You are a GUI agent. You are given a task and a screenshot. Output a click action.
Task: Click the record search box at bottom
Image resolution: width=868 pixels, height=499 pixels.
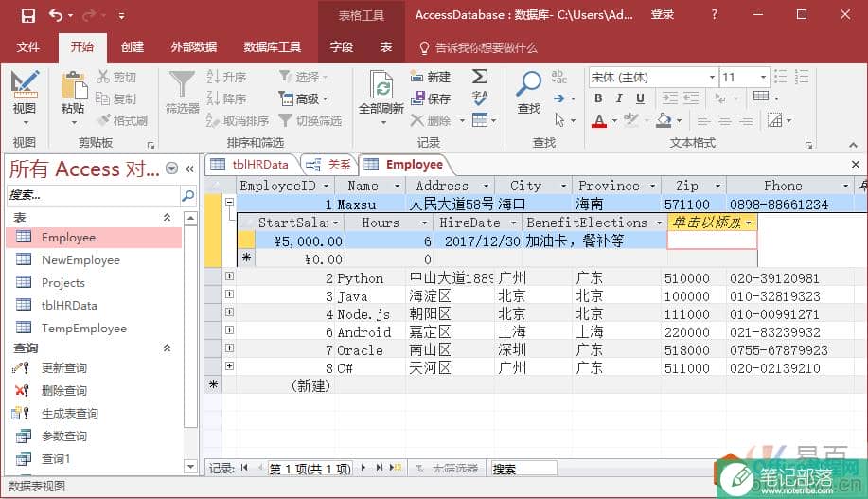point(523,469)
